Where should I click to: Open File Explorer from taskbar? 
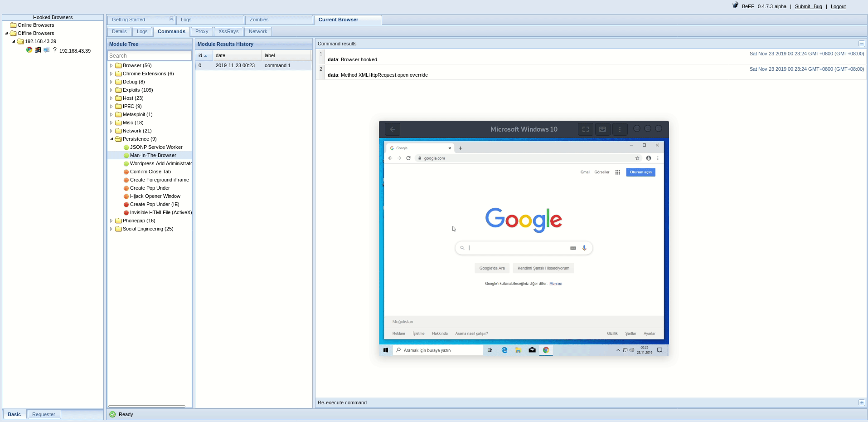(x=518, y=350)
